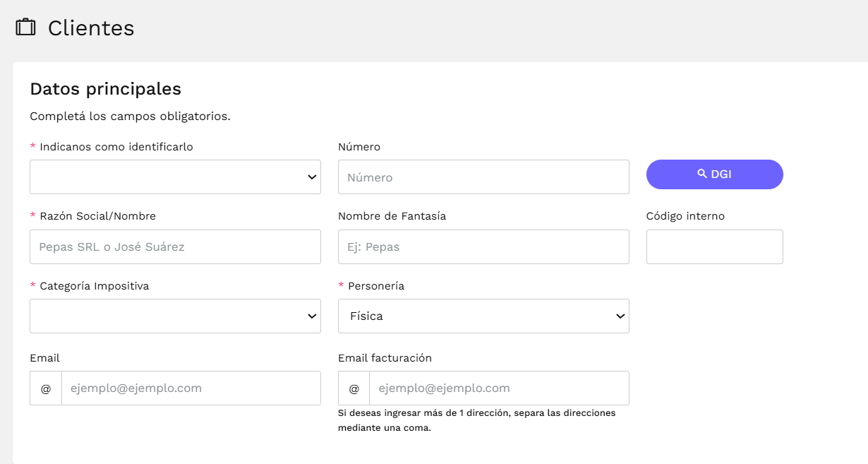This screenshot has height=464, width=868.
Task: Focus the Email address input
Action: pos(191,388)
